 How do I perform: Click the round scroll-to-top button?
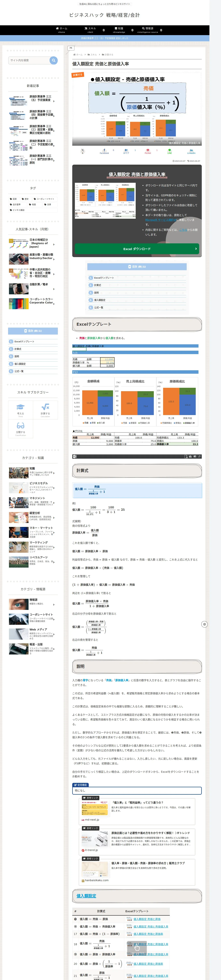pos(204,624)
